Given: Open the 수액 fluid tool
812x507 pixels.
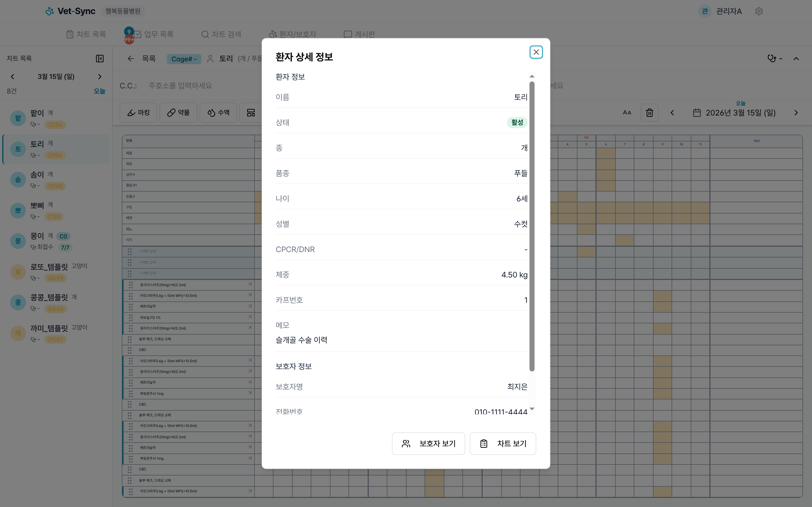Looking at the screenshot, I should pos(218,113).
